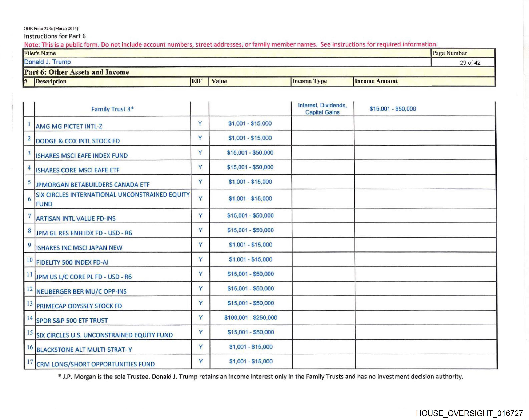Click 'CRM LONG/SHORT OPPORTUNITIES FUND' row text
529x420 pixels.
[x=95, y=364]
